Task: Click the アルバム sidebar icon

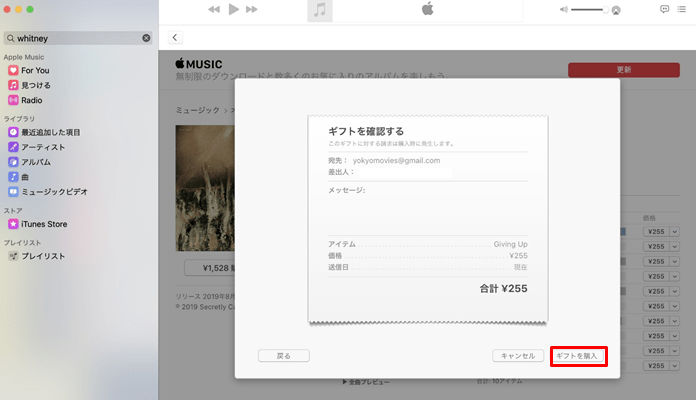Action: click(x=13, y=162)
